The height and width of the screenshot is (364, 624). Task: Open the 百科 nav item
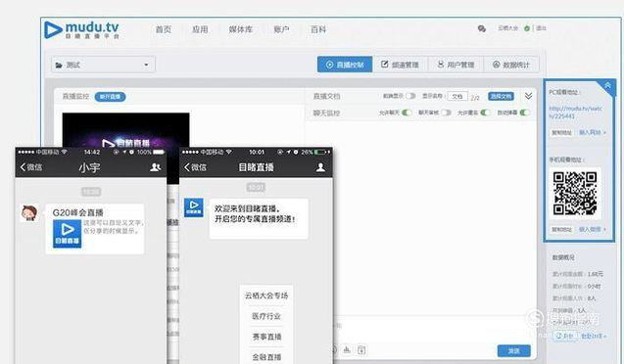point(318,29)
